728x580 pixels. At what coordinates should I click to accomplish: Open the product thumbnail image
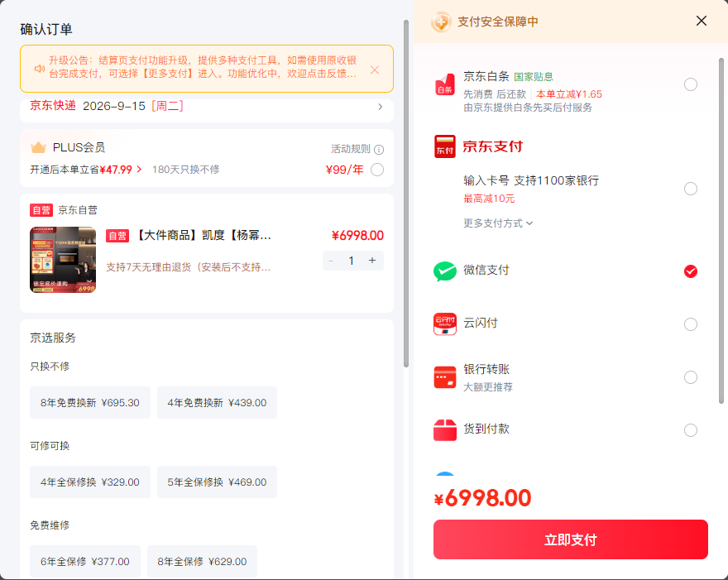point(63,260)
